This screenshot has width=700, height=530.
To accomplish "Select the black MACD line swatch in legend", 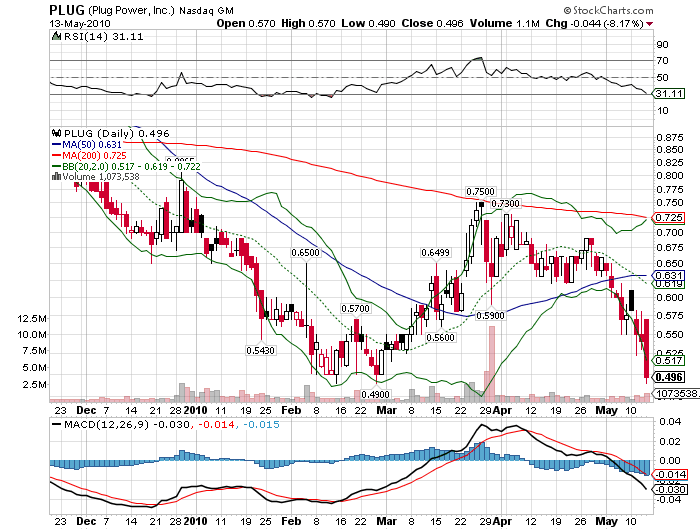I will click(x=57, y=424).
